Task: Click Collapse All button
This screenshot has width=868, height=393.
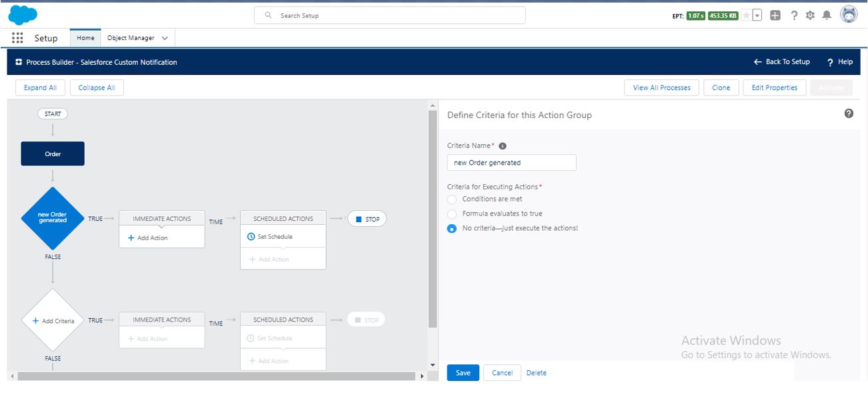Action: (x=97, y=87)
